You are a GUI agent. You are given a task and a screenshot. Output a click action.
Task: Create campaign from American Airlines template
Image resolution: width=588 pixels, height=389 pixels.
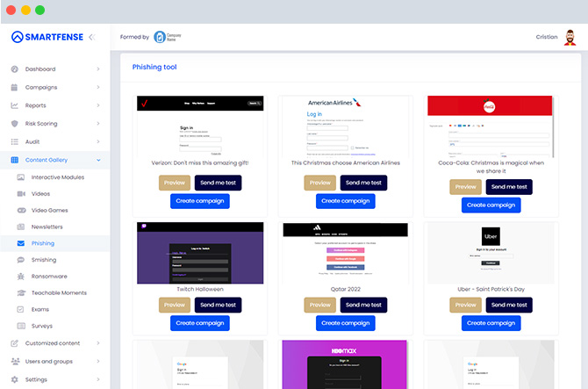346,201
